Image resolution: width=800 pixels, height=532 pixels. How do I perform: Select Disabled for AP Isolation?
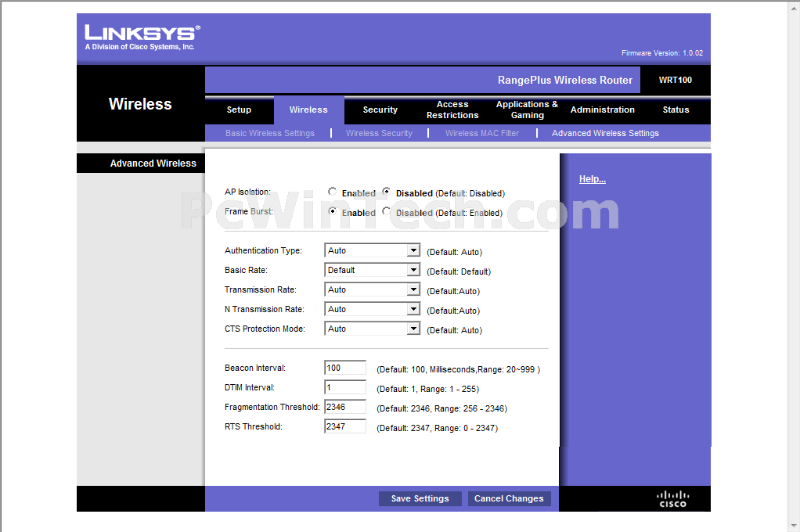(387, 192)
